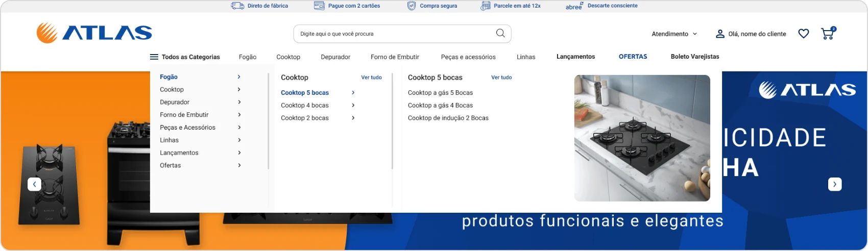Click the installments coin icon
Screen dimensions: 868x251
pyautogui.click(x=486, y=6)
